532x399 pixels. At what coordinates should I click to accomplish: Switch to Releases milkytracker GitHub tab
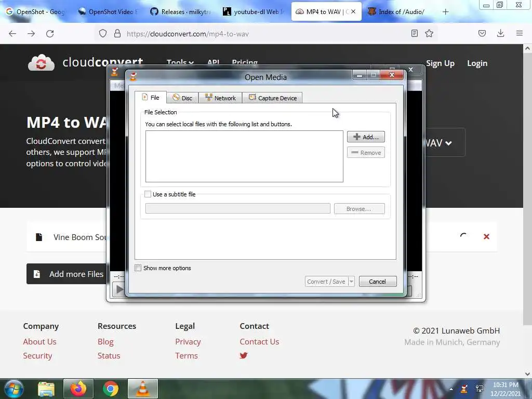point(180,11)
